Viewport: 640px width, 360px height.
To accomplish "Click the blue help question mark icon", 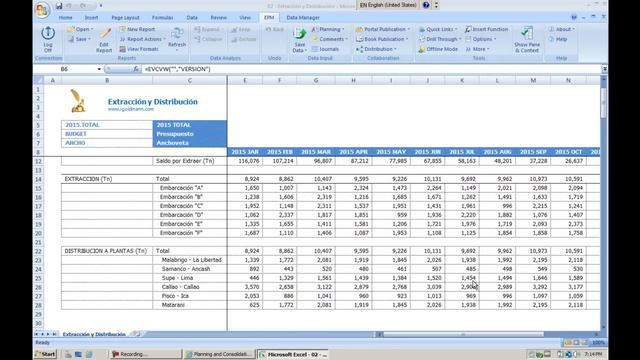I will tap(426, 5).
